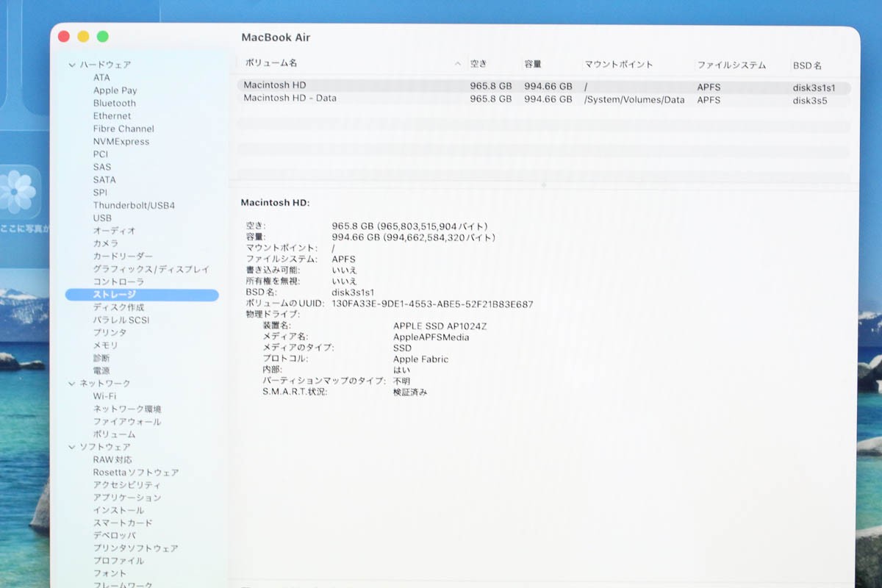
Task: Sort by ボリューム名 column header
Action: [270, 64]
